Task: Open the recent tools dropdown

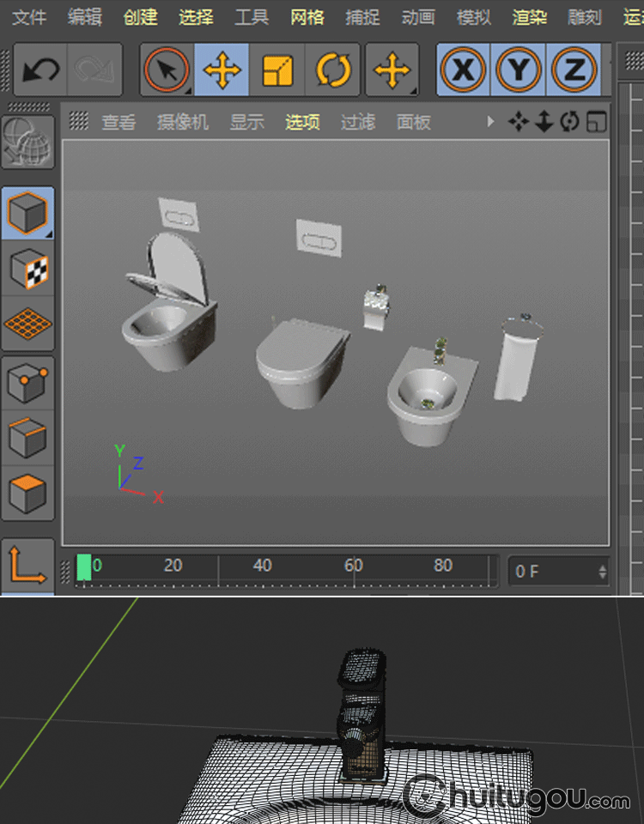Action: coord(392,70)
